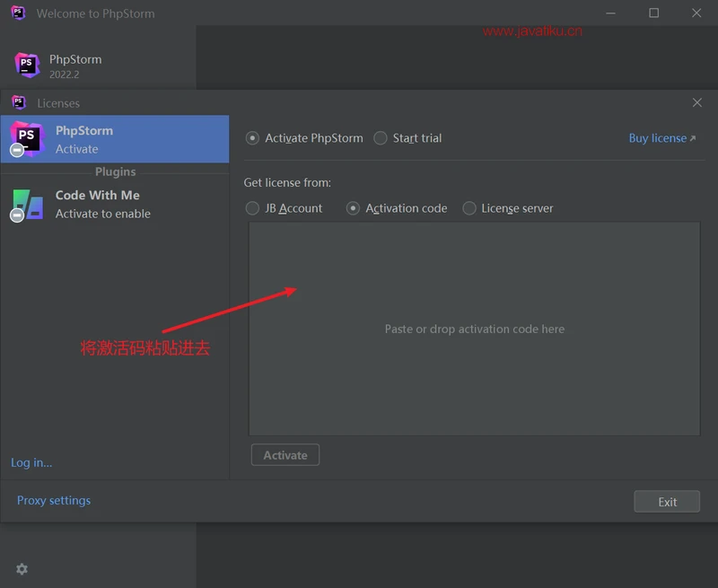Select the PhpStorm product icon in the license list
This screenshot has width=718, height=588.
(26, 139)
